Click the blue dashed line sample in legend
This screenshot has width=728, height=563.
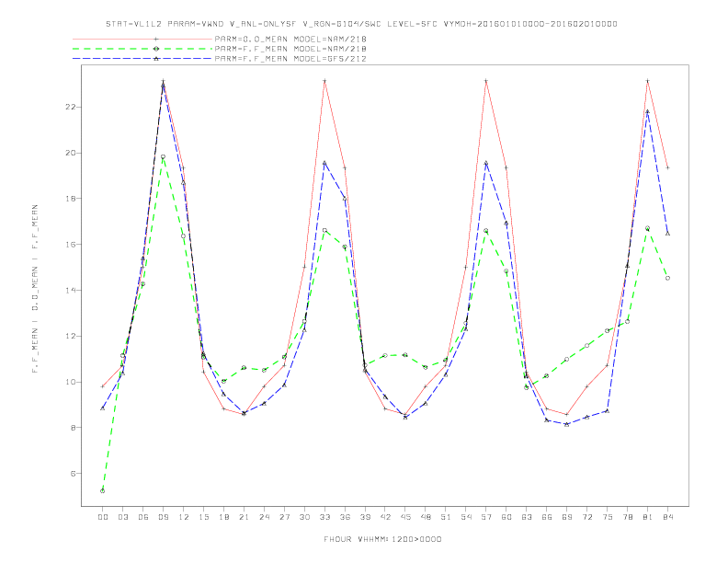142,59
